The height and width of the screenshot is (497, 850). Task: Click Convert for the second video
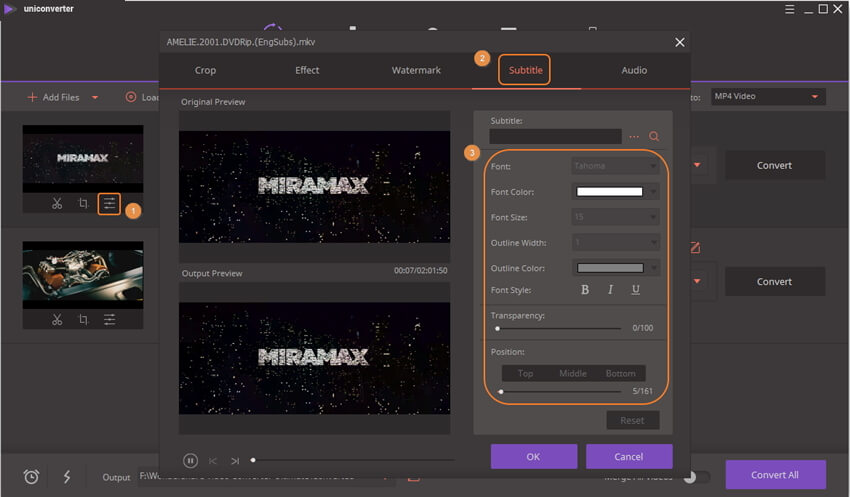click(775, 281)
